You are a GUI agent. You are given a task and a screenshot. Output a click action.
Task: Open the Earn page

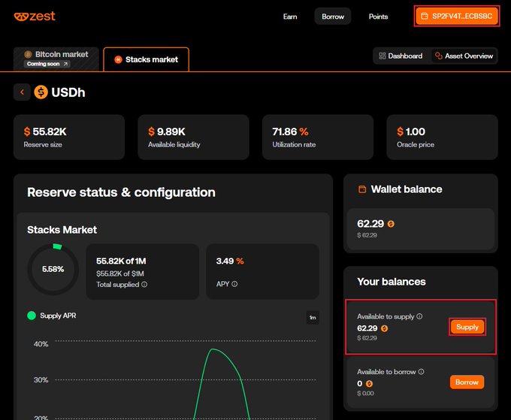[x=290, y=17]
